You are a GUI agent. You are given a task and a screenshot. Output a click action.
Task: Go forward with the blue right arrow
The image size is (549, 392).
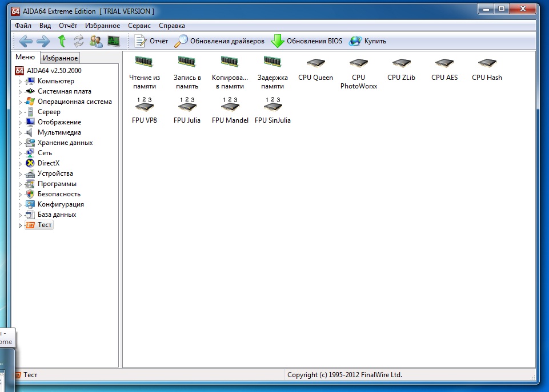(43, 41)
